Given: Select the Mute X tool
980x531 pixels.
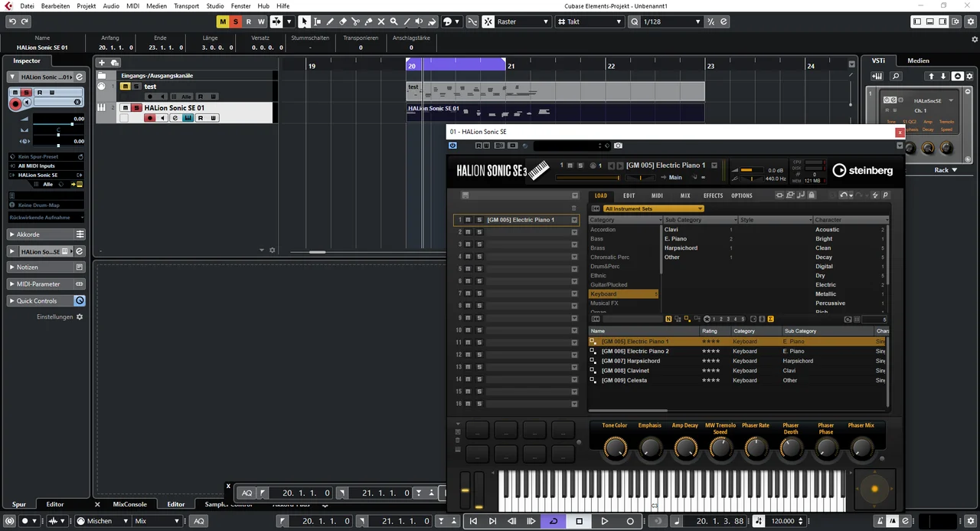Looking at the screenshot, I should (381, 21).
